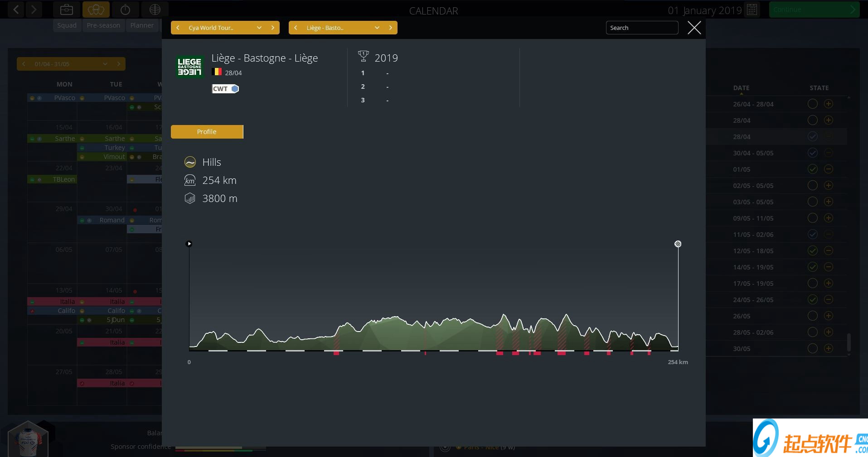Screen dimensions: 868x457
Task: Focus the Search field
Action: [x=642, y=28]
